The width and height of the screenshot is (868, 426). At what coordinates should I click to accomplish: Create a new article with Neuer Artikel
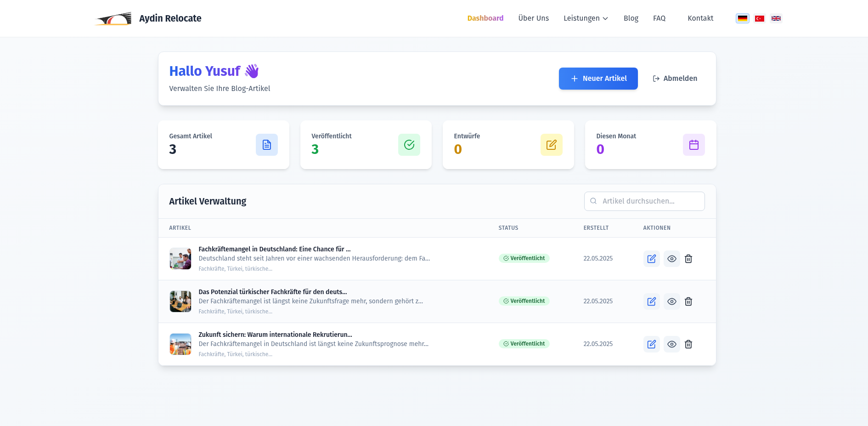tap(598, 79)
